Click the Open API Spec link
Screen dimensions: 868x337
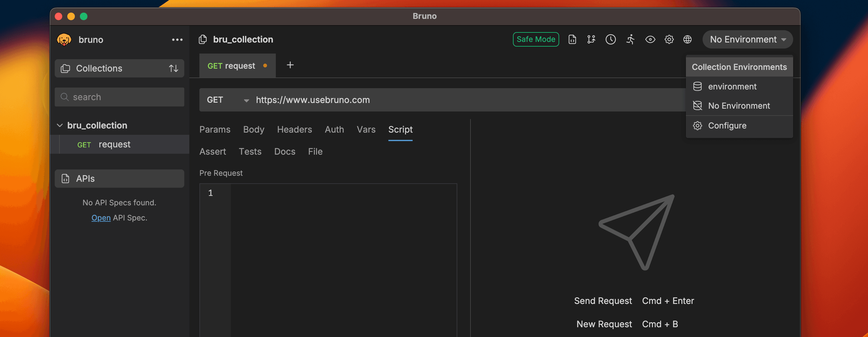click(x=101, y=218)
